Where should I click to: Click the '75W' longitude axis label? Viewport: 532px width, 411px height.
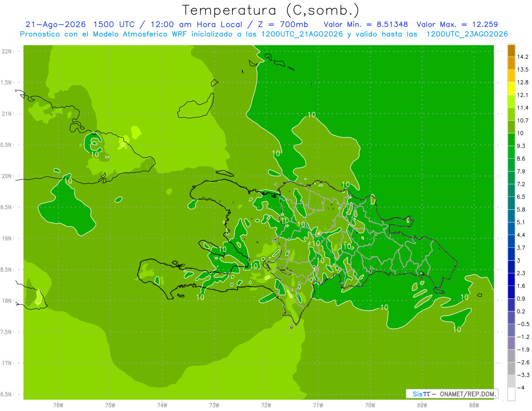click(110, 405)
